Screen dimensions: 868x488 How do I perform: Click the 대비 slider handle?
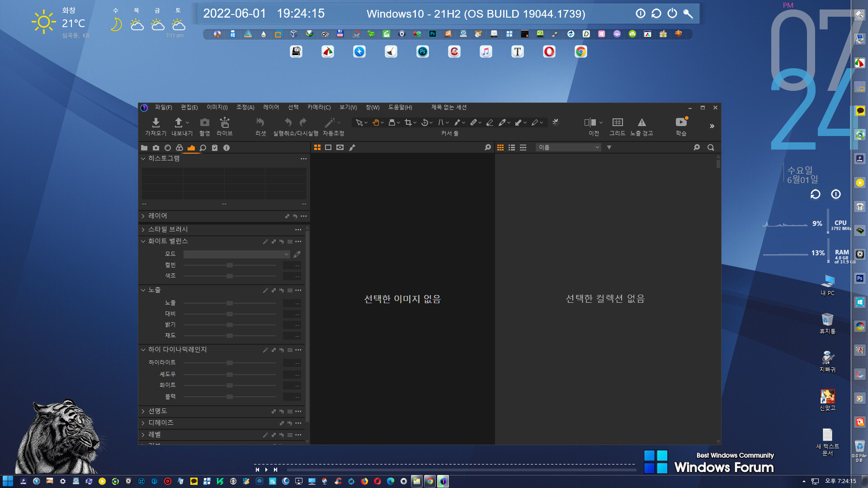230,314
